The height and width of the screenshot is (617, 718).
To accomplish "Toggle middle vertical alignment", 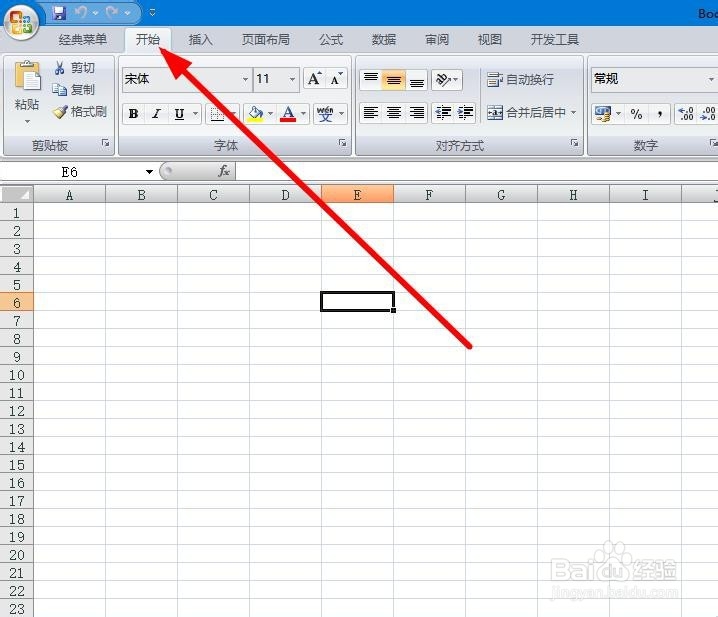I will coord(393,80).
